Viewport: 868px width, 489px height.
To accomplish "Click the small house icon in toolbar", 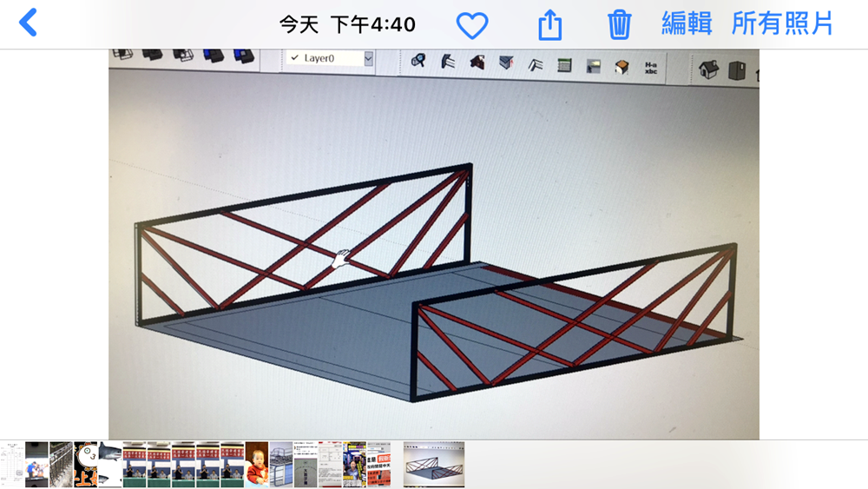I will coord(708,69).
